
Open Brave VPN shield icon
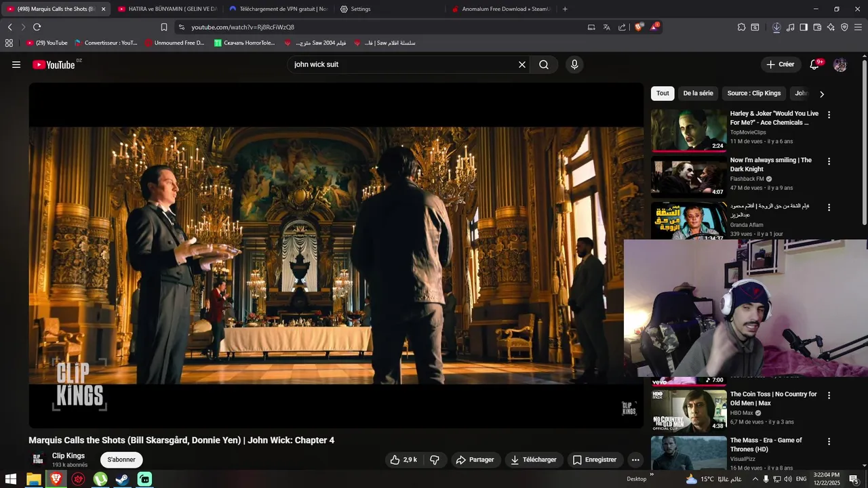(844, 27)
